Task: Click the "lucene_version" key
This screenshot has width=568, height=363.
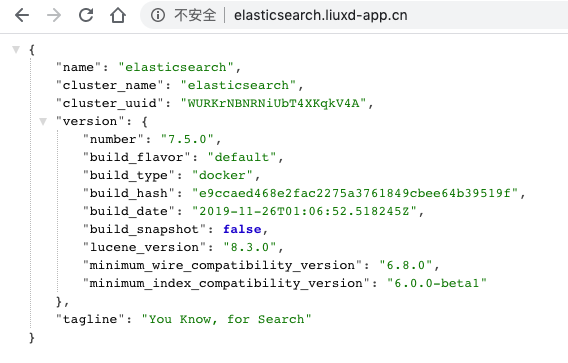Action: (x=145, y=247)
